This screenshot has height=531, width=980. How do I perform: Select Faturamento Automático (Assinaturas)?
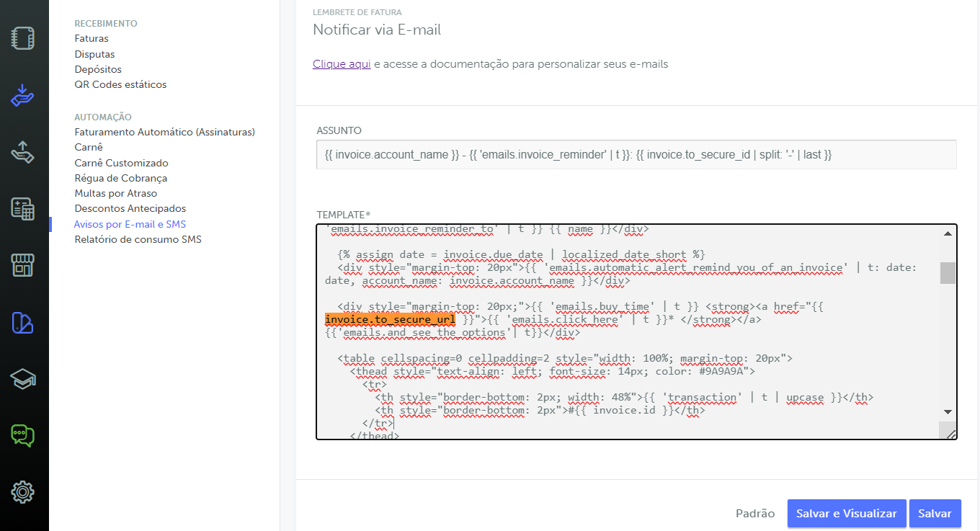click(x=164, y=132)
